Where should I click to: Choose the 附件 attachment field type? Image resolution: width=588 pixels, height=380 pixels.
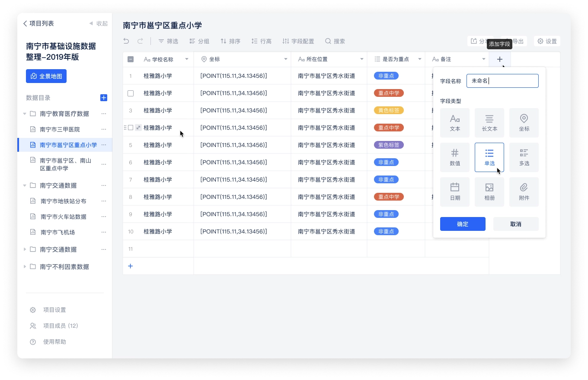tap(524, 192)
